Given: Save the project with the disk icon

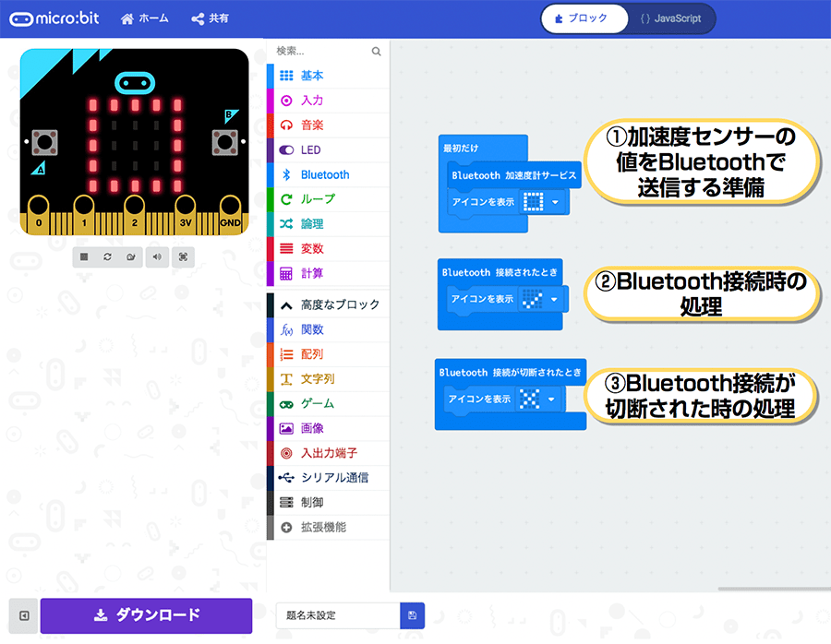Looking at the screenshot, I should tap(413, 615).
